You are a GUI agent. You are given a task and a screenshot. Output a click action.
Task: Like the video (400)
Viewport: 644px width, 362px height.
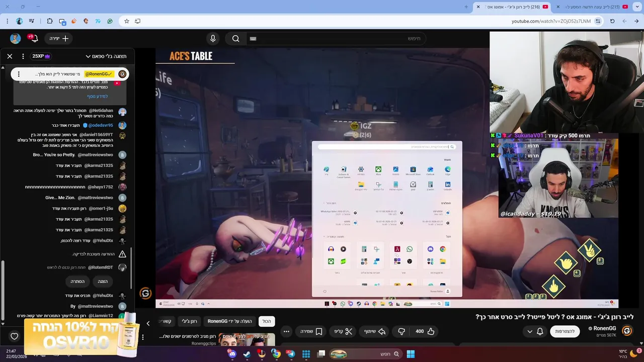pos(425,331)
